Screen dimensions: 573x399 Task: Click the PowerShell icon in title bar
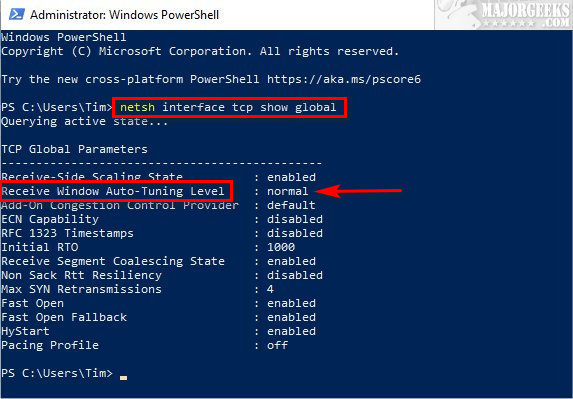[x=16, y=15]
